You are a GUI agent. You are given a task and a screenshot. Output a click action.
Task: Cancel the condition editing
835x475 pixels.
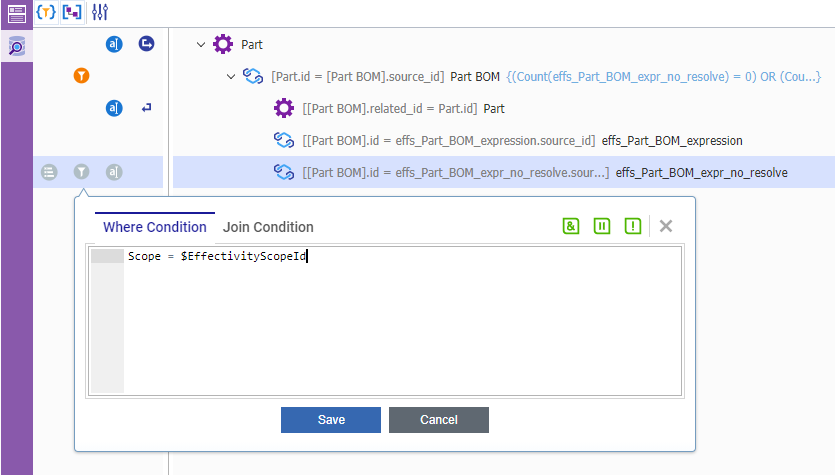(439, 420)
